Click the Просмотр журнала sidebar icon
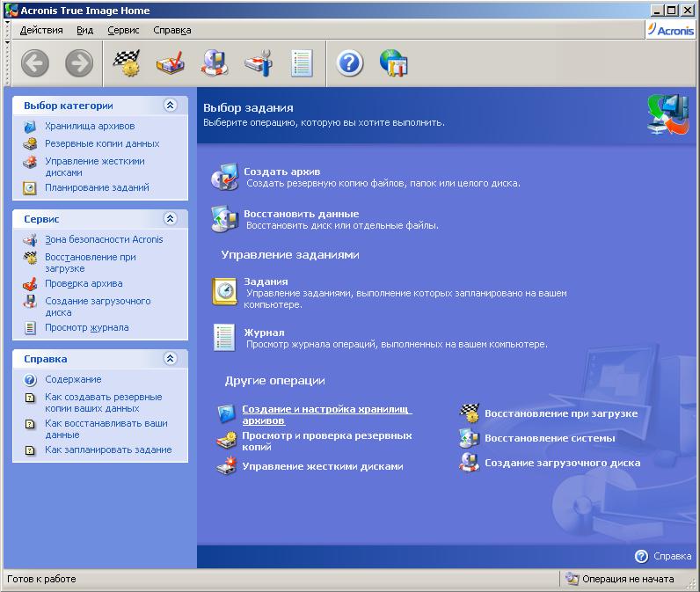Screen dimensions: 700x592 30,328
